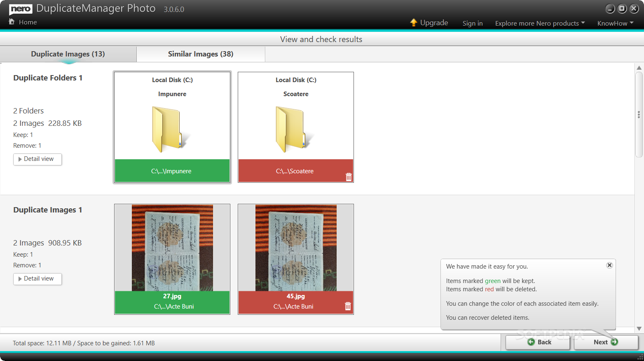
Task: Expand Detail view for Duplicate Folders 1
Action: coord(37,159)
